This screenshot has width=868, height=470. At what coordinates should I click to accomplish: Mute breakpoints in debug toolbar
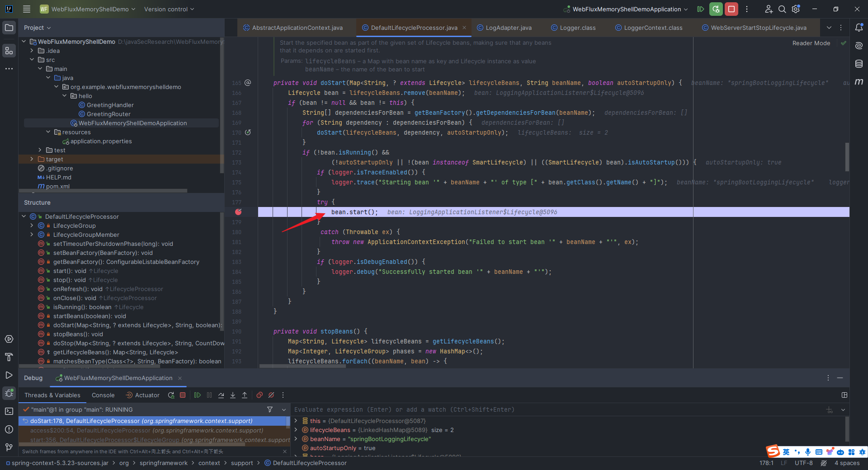(x=271, y=395)
